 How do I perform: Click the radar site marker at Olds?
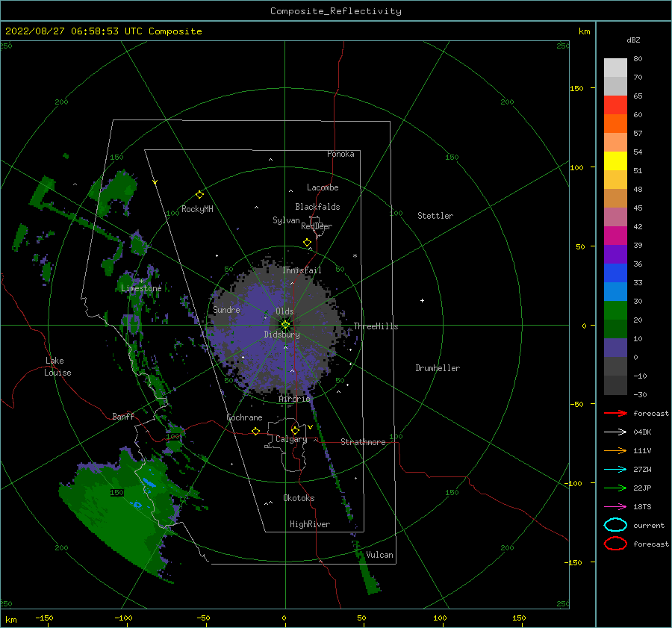[x=285, y=325]
